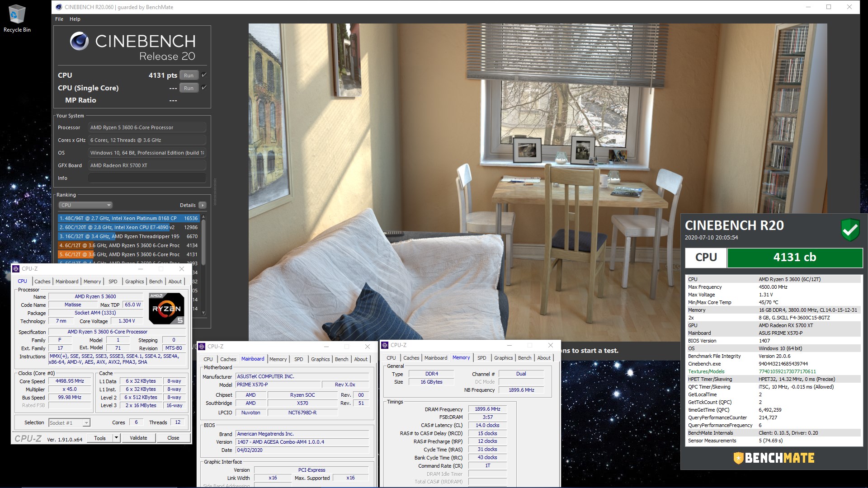Open the File menu in Cinebench
868x488 pixels.
click(x=59, y=19)
